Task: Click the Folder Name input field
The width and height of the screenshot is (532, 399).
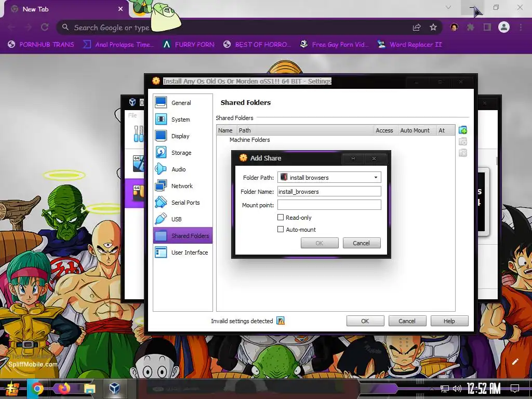Action: (329, 191)
